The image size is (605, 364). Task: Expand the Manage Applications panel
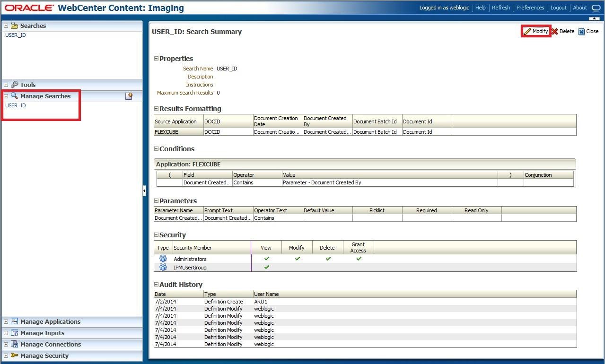6,322
